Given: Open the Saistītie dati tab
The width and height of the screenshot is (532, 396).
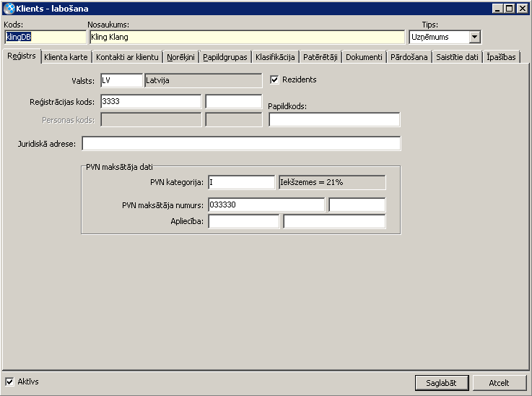Looking at the screenshot, I should (x=457, y=56).
